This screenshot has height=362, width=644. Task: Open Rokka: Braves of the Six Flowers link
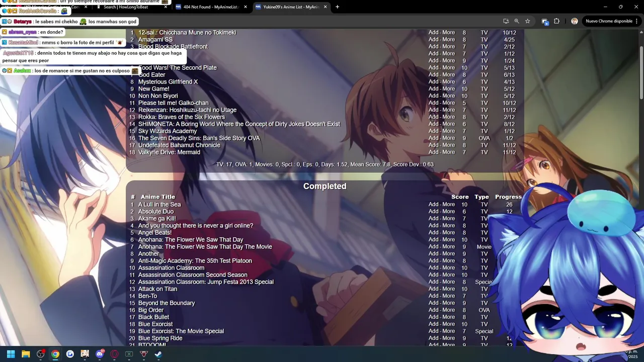pos(182,117)
